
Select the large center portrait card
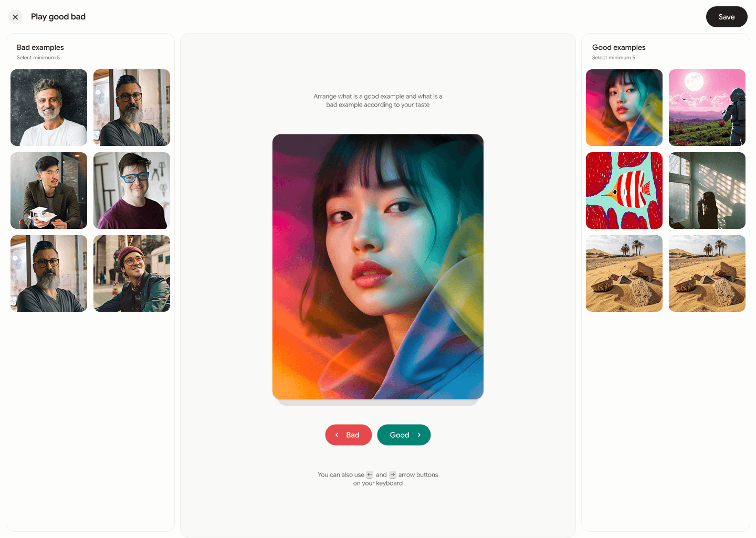point(378,267)
